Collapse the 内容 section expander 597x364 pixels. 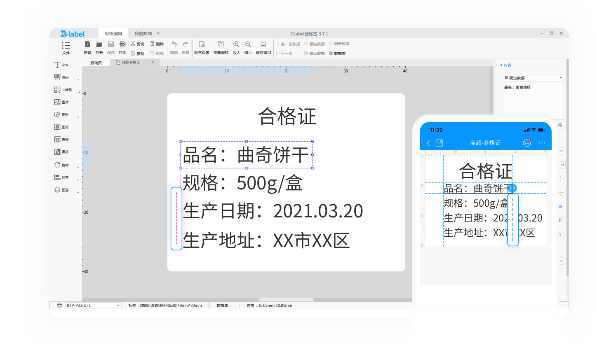tap(501, 65)
